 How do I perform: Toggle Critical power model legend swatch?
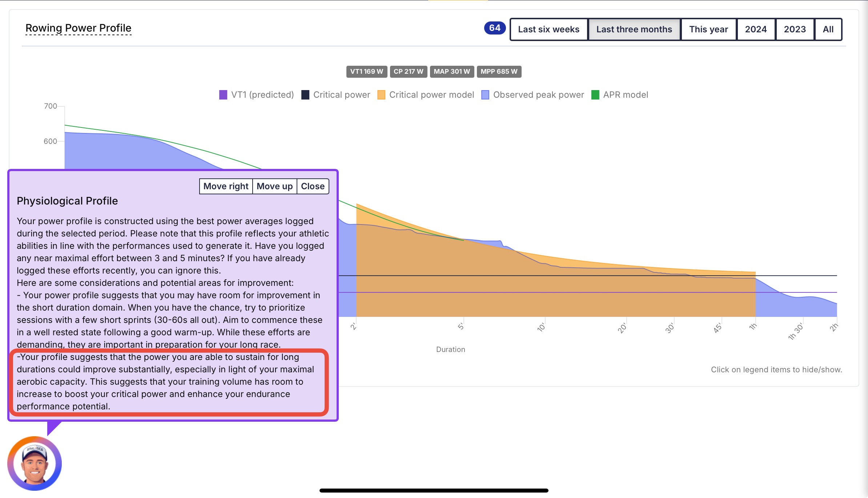381,95
